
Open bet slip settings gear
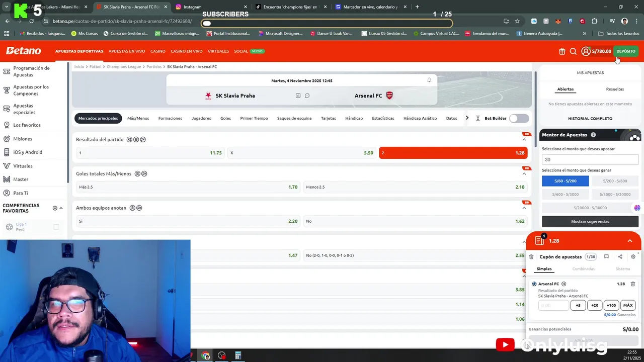633,257
